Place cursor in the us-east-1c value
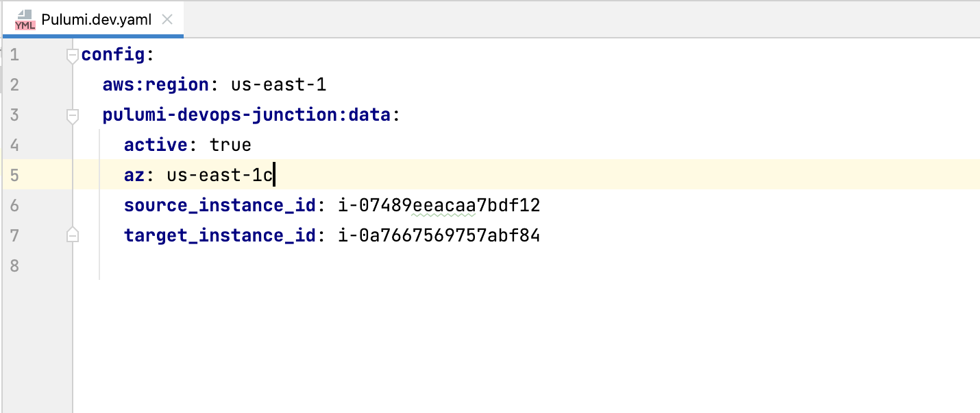Image resolution: width=980 pixels, height=413 pixels. click(x=220, y=176)
